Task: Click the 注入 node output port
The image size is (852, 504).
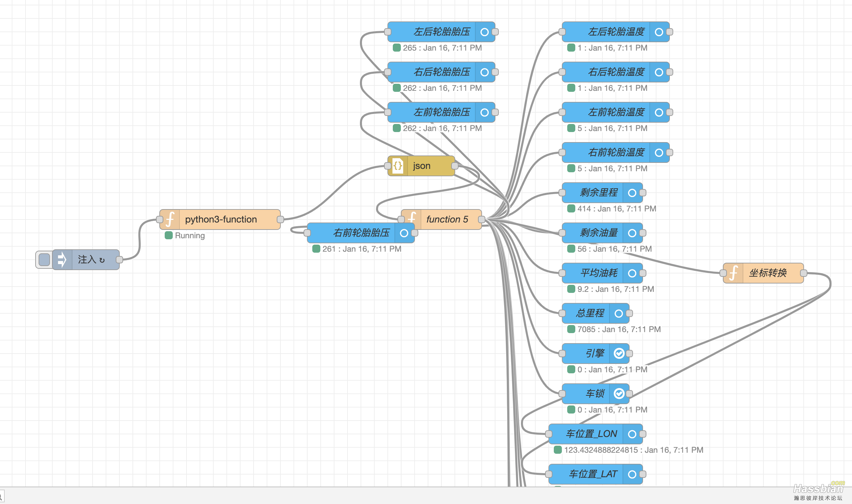Action: (119, 260)
